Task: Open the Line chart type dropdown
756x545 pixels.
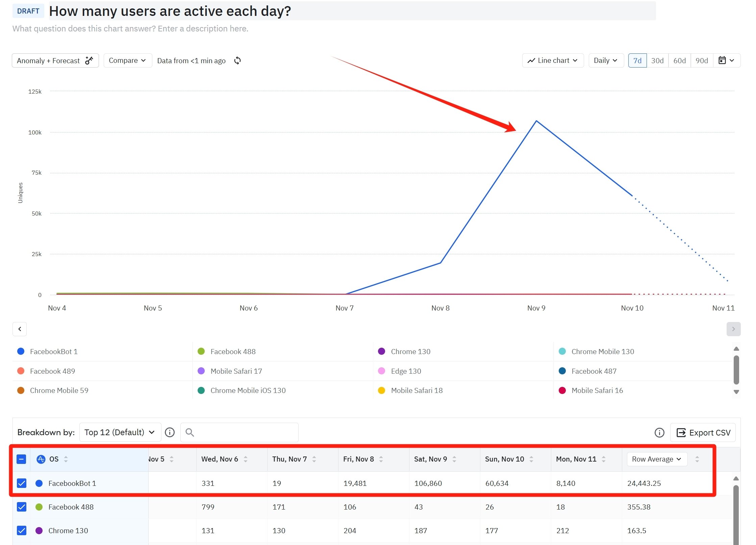Action: 553,60
